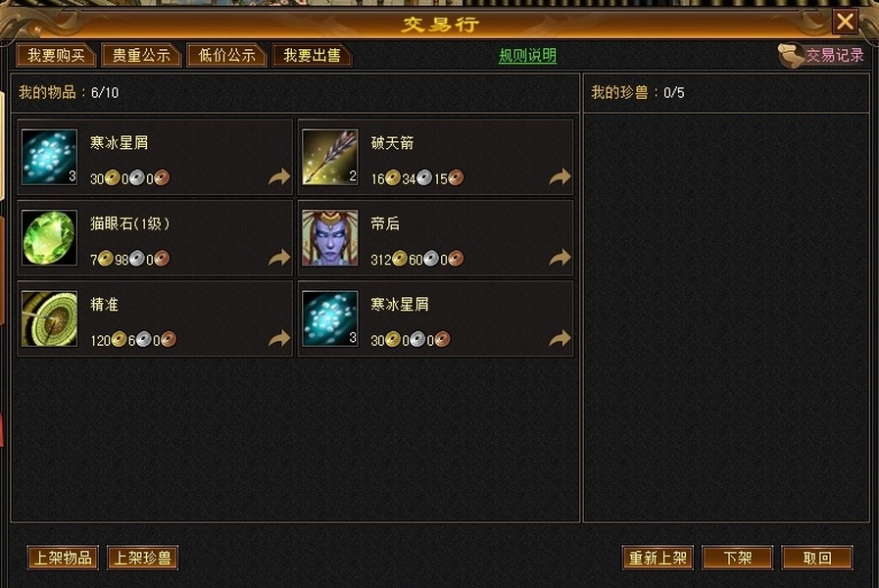
Task: Click the share arrow beside 猫眼石(1级)
Action: click(x=279, y=258)
